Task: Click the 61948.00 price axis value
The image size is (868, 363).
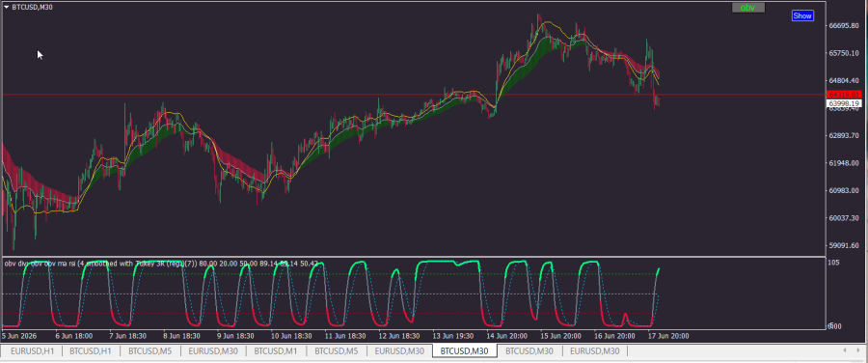Action: click(x=844, y=163)
